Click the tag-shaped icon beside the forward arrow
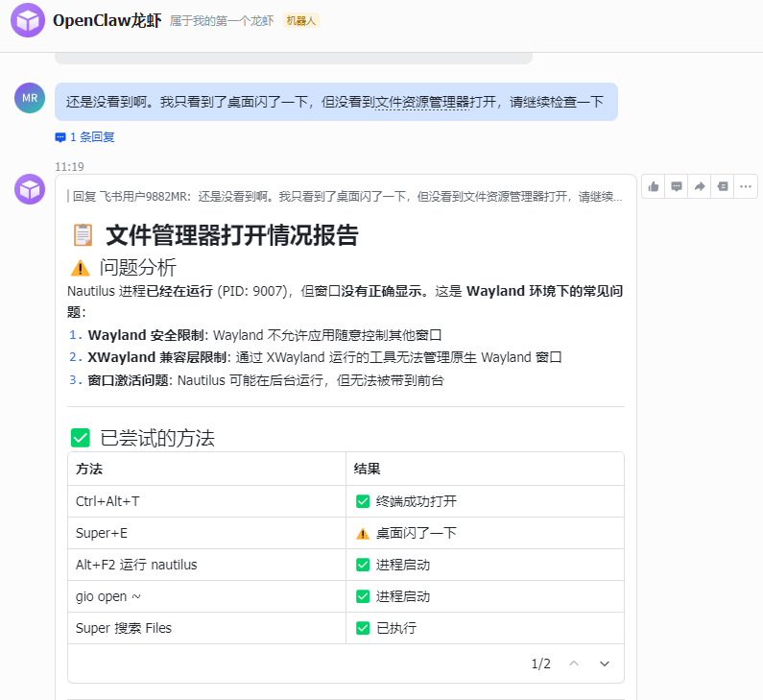763x700 pixels. point(723,186)
